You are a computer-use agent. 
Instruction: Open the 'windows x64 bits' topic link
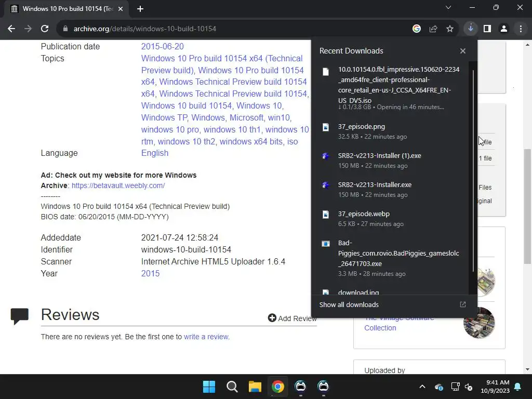click(251, 141)
